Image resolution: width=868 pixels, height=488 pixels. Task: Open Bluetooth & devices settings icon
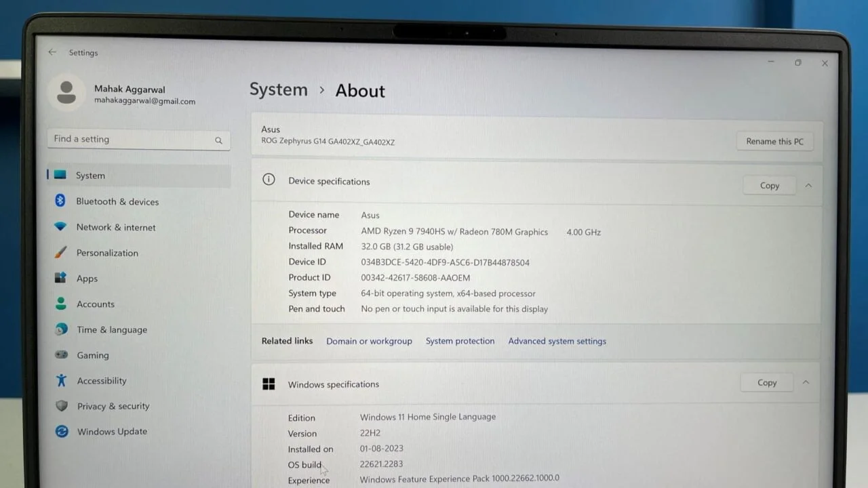tap(60, 201)
